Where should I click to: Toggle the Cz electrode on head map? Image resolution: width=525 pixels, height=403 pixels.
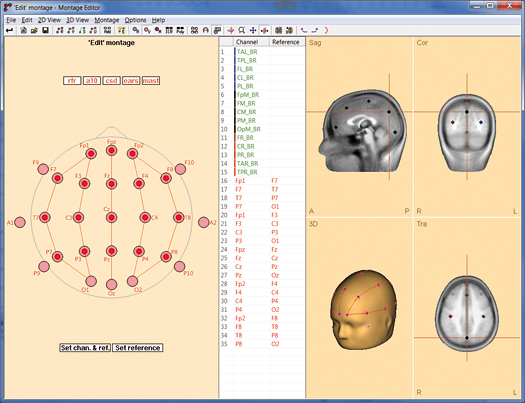click(x=111, y=218)
